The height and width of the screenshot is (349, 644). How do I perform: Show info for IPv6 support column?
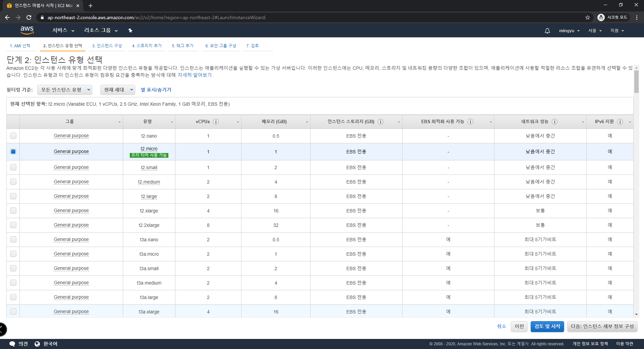(620, 121)
